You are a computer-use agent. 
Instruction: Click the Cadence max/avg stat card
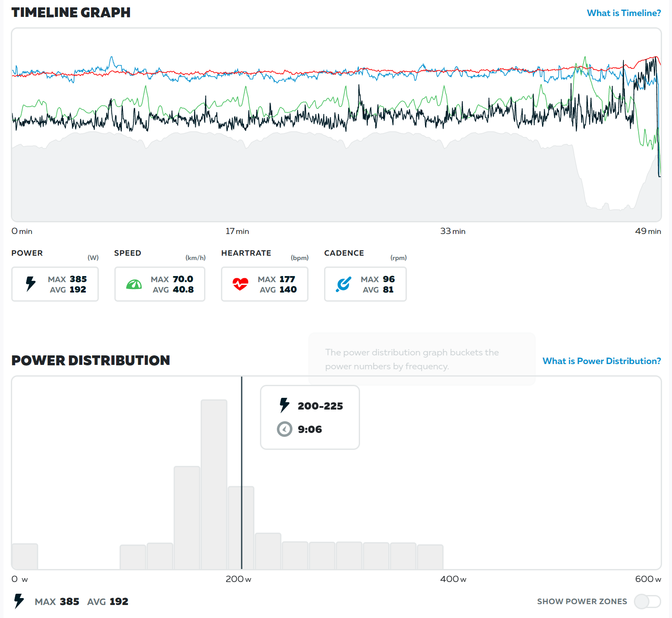tap(365, 284)
